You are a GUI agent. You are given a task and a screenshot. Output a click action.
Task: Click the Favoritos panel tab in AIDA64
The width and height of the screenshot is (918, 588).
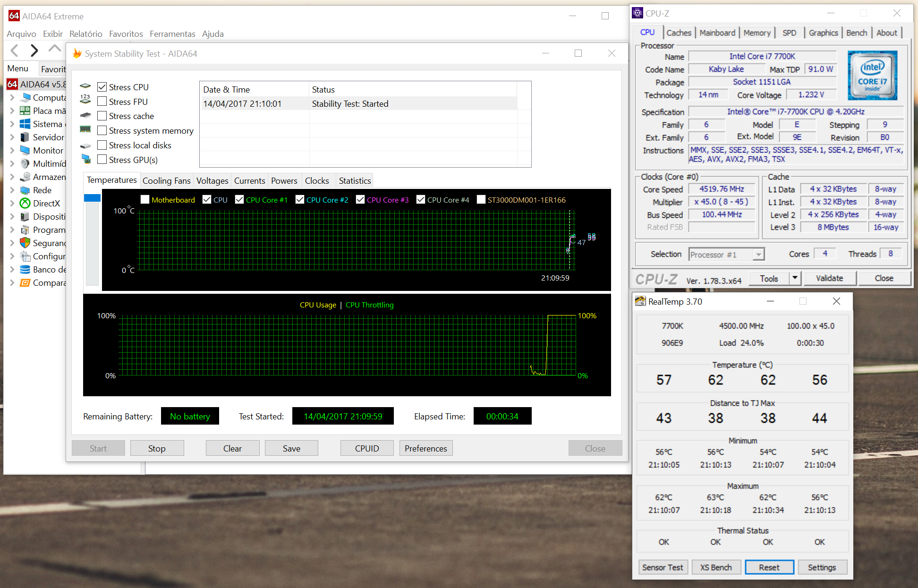coord(53,69)
